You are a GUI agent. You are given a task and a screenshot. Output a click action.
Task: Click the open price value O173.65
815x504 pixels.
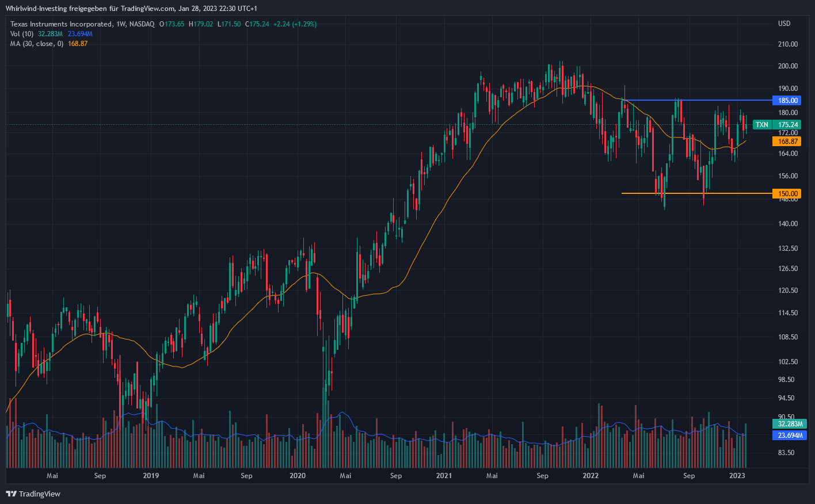pyautogui.click(x=172, y=24)
